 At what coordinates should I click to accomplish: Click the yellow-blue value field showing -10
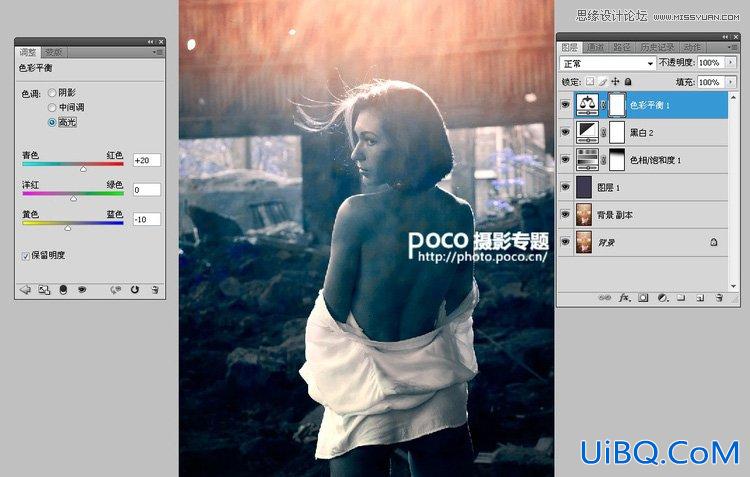click(147, 219)
